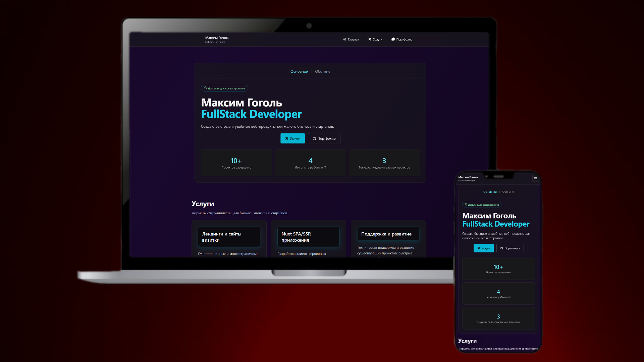The image size is (644, 362).
Task: Select the 4 Лет опыта stat card
Action: [311, 163]
